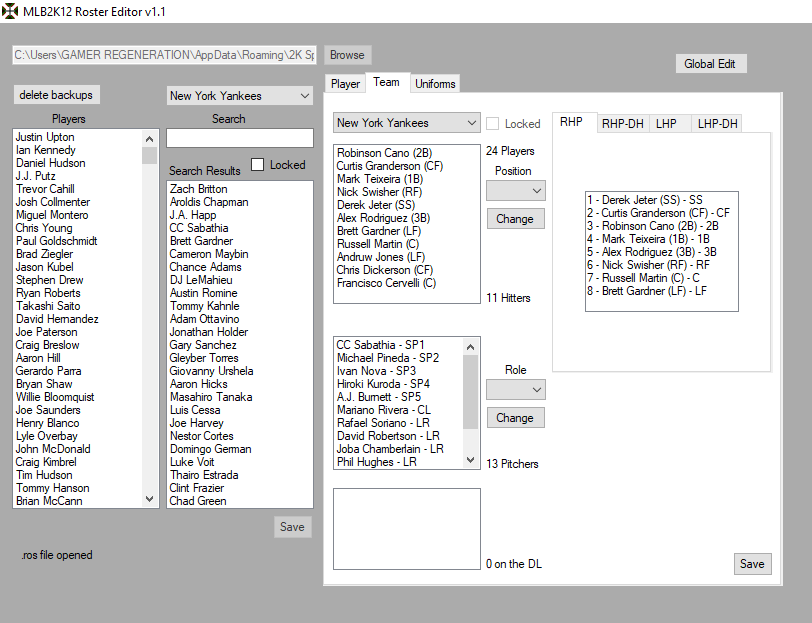Switch to the Team tab
The image size is (812, 623).
pos(386,82)
